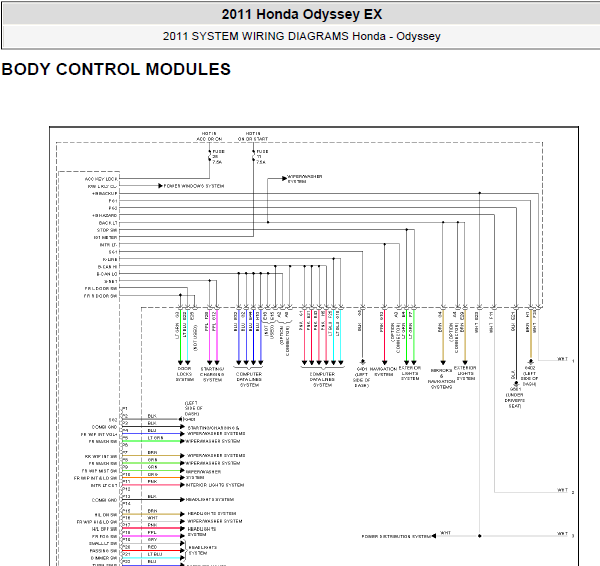
Task: Click the "FR L DOOR SW" signal label
Action: (x=101, y=289)
